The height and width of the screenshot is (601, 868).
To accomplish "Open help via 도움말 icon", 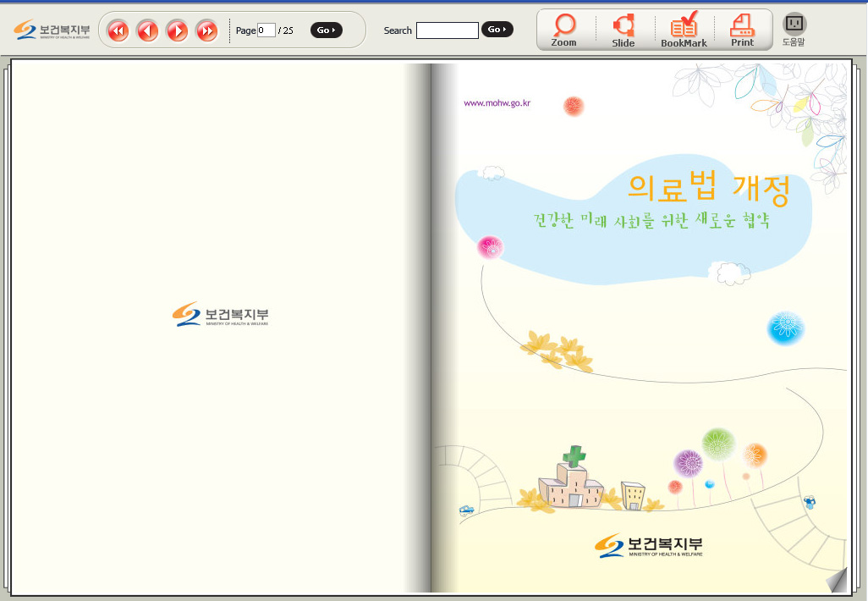I will tap(794, 29).
